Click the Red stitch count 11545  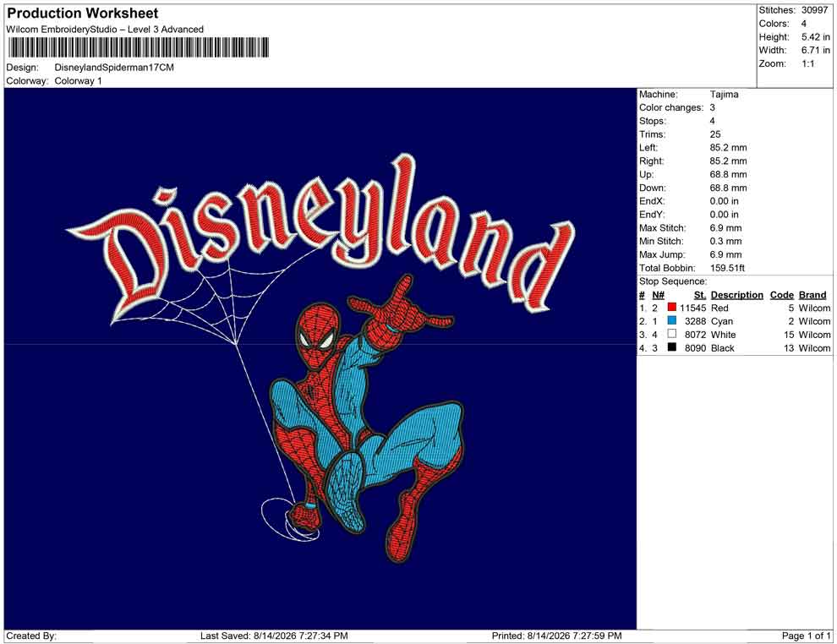[x=693, y=308]
